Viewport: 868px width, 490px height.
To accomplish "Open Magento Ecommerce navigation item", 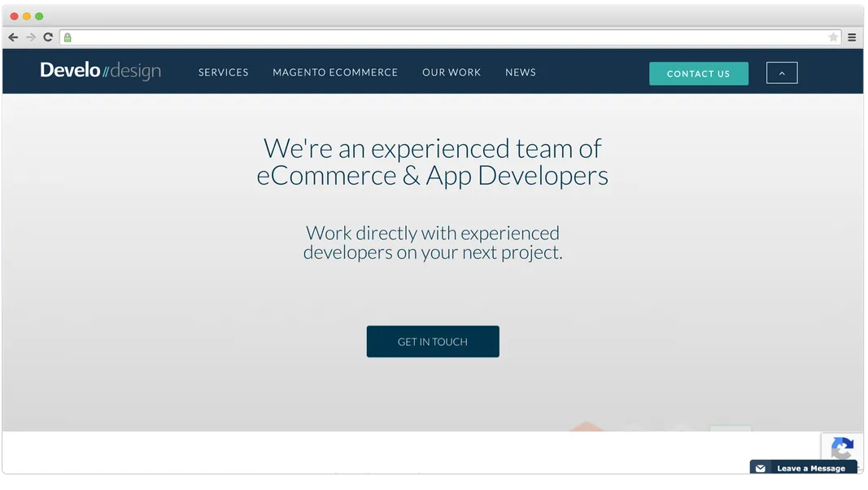I will tap(335, 72).
